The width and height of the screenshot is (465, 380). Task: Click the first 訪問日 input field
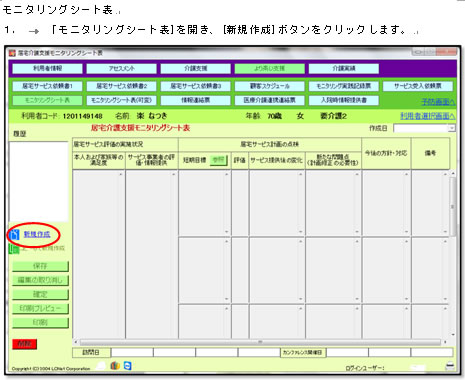[132, 352]
